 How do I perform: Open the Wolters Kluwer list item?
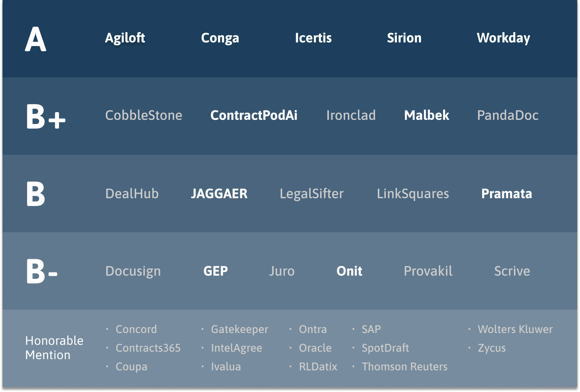point(515,329)
